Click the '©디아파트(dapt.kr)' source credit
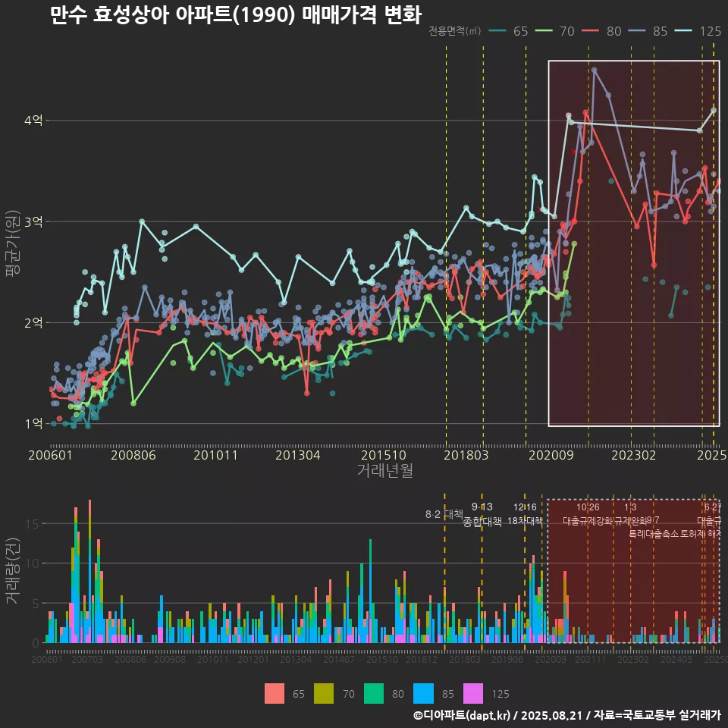Viewport: 728px width, 728px height. pos(462,715)
